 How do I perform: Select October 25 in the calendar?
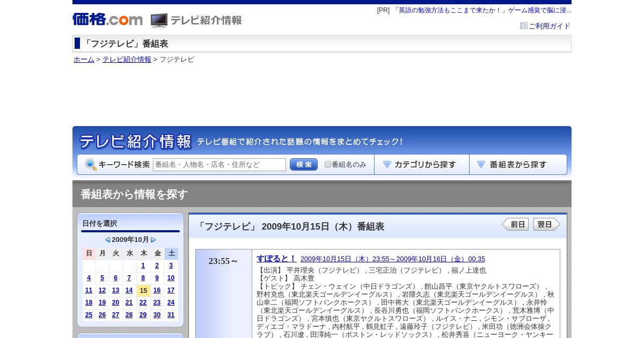tap(89, 315)
